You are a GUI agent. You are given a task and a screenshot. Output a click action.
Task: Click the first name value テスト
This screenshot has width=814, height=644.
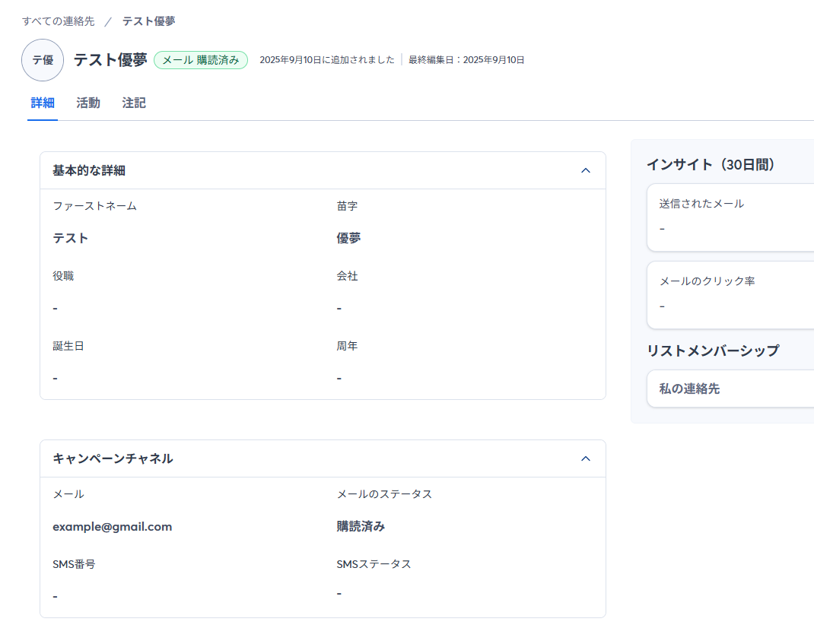click(71, 238)
